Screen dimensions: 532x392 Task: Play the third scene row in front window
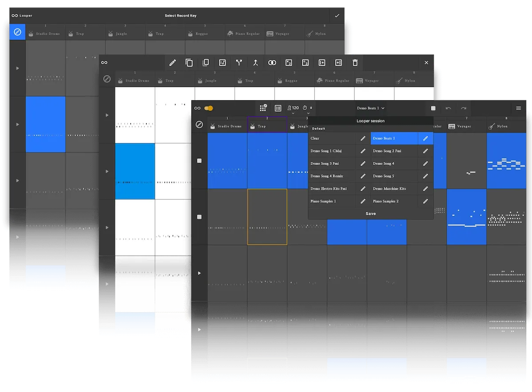click(199, 273)
